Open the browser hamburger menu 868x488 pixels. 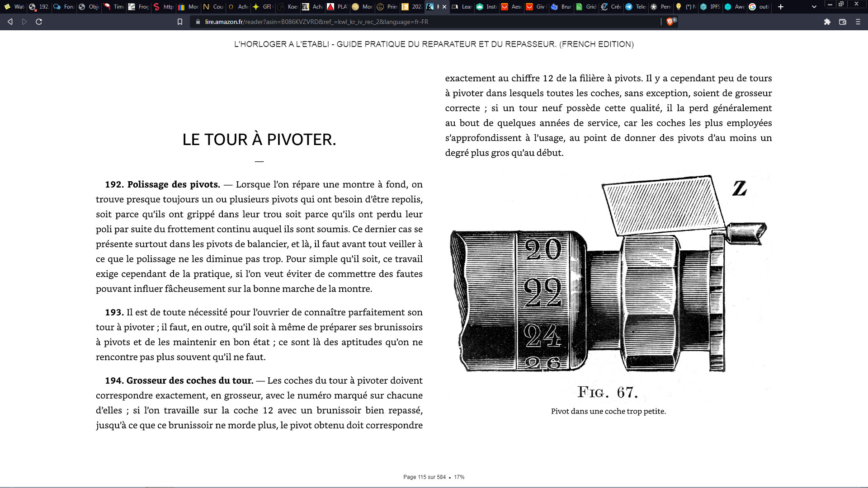point(858,22)
